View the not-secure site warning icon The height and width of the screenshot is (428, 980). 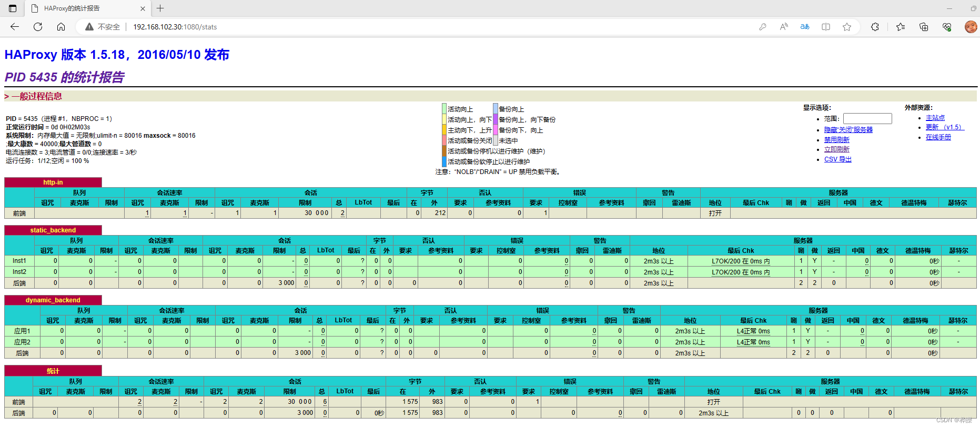pyautogui.click(x=89, y=27)
